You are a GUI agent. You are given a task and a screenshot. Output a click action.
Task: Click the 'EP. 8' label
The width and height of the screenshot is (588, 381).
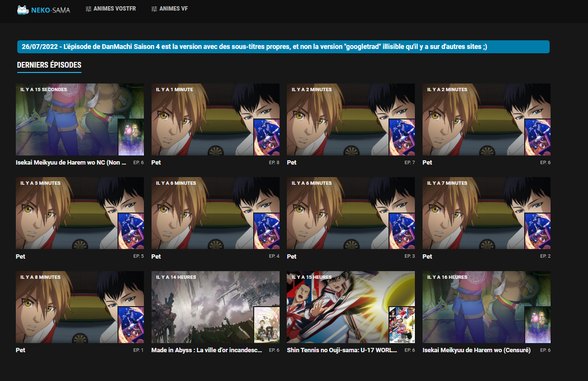tap(274, 163)
